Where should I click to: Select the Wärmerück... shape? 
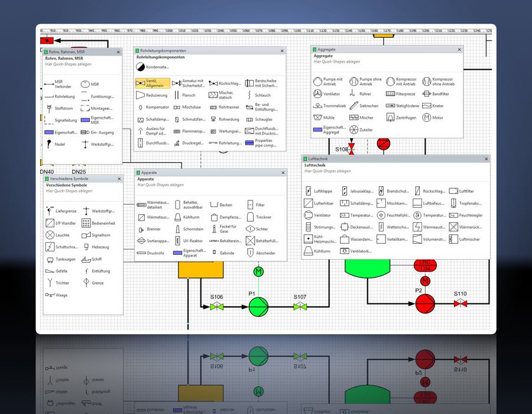[465, 227]
